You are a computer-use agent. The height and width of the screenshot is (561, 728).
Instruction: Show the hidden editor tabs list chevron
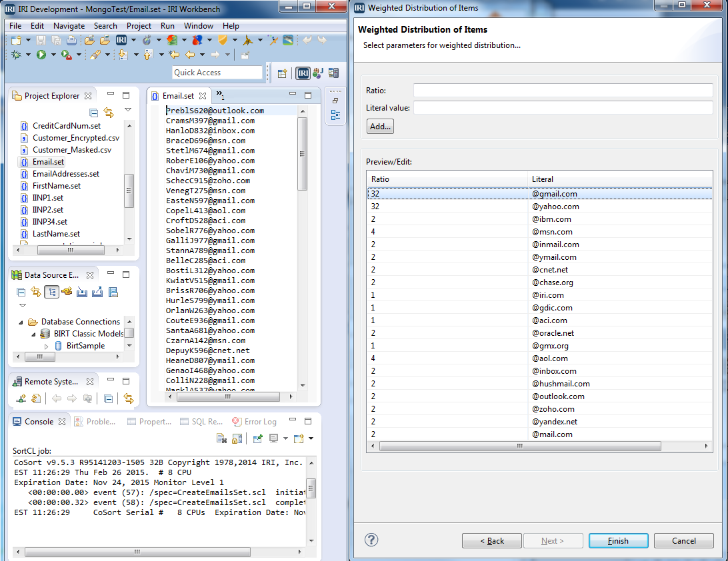220,95
